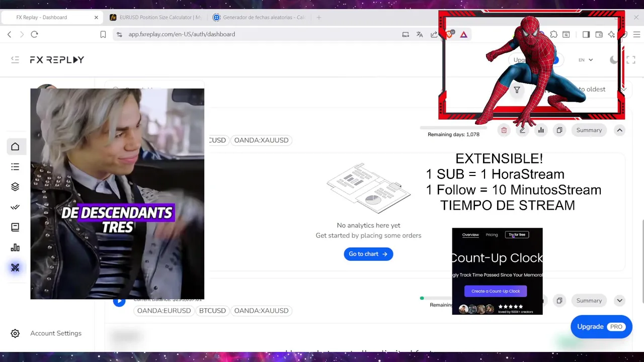Click the first session remaining days progress bar
644x362 pixels.
(x=453, y=128)
